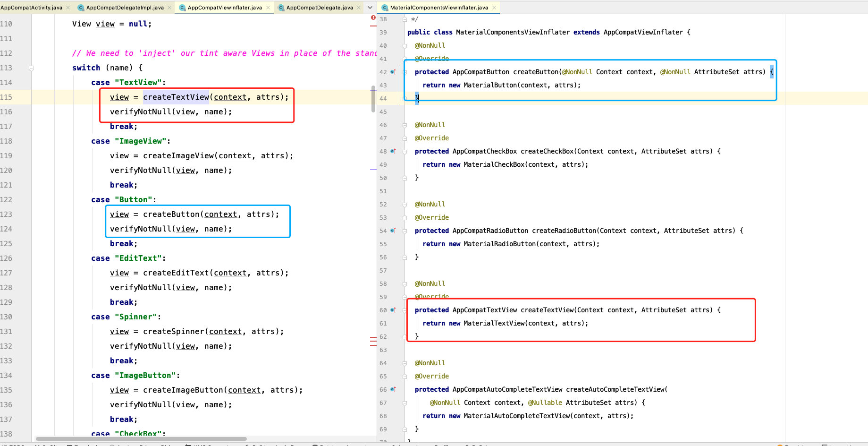This screenshot has width=868, height=446.
Task: Click createButton call on line 123
Action: 171,214
